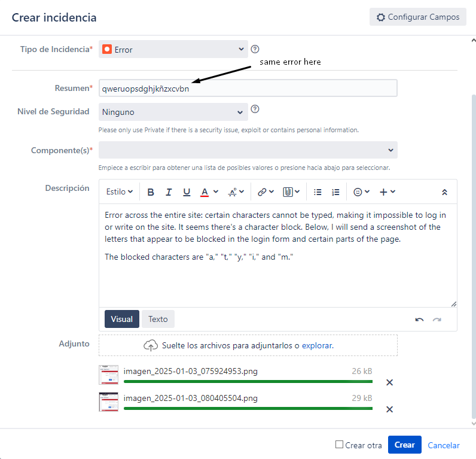This screenshot has height=459, width=476.
Task: Switch to the Visual editor tab
Action: [122, 319]
